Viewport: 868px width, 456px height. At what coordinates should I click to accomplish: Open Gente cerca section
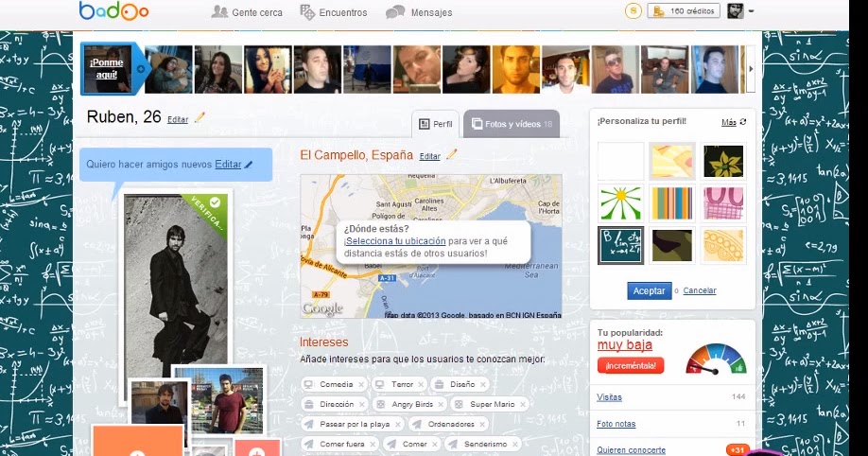click(247, 12)
